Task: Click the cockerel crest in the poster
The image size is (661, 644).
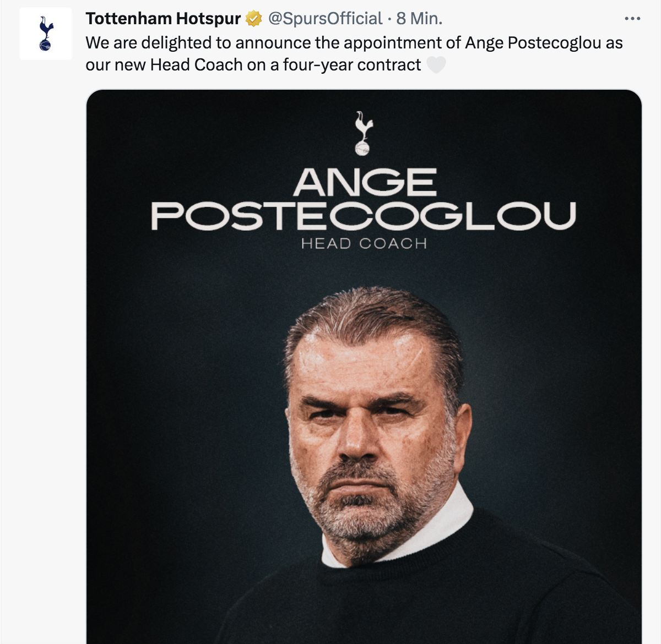Action: (x=363, y=133)
